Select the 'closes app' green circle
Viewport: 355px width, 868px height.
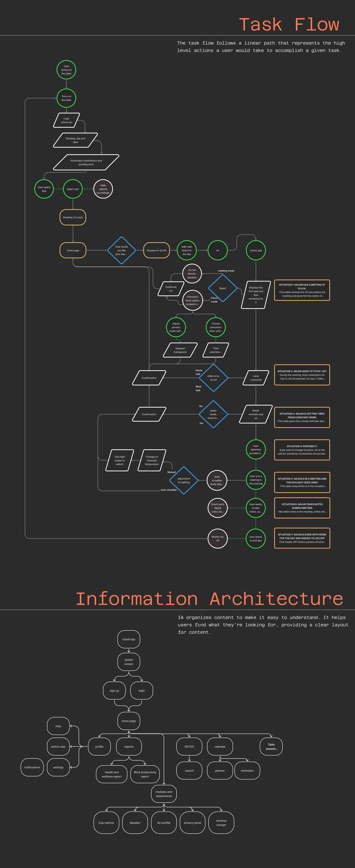pyautogui.click(x=256, y=250)
